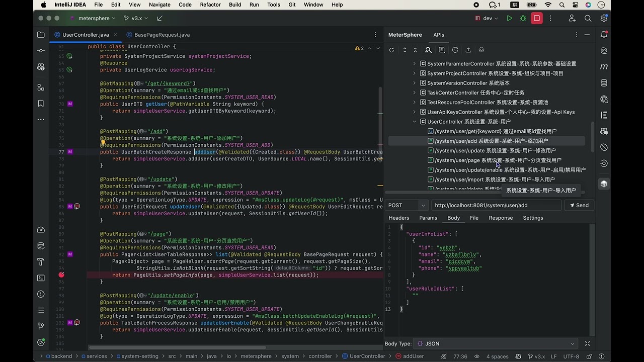Open the Database tool window in right sidebar
The height and width of the screenshot is (362, 644).
point(604,83)
